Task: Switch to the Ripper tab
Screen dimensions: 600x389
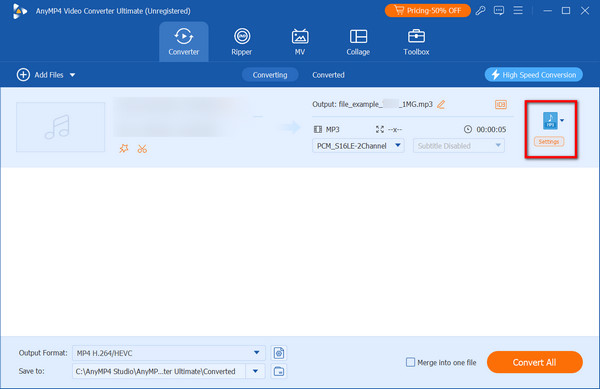Action: coord(241,42)
